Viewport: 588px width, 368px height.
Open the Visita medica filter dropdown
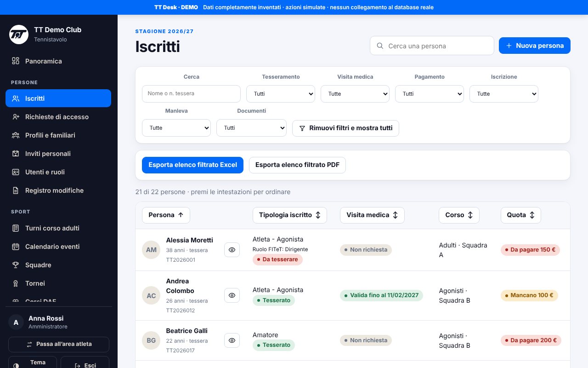coord(355,94)
